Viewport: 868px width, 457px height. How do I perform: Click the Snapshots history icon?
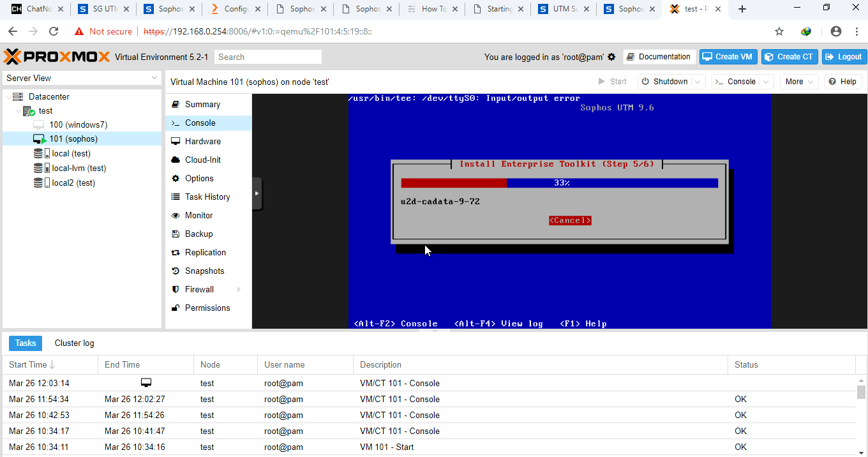[x=176, y=271]
